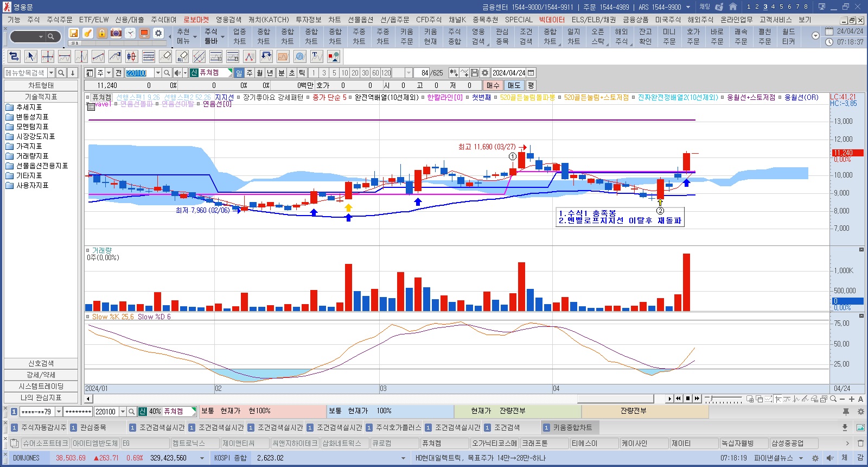868x467 pixels.
Task: Open the 메뉴항목검색 dropdown arrow
Action: tap(51, 73)
